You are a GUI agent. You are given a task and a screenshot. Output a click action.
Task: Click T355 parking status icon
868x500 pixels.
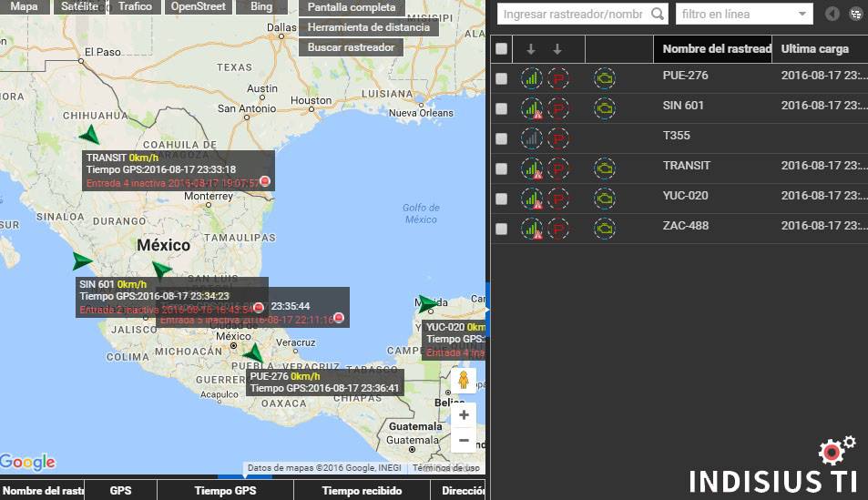pyautogui.click(x=558, y=138)
